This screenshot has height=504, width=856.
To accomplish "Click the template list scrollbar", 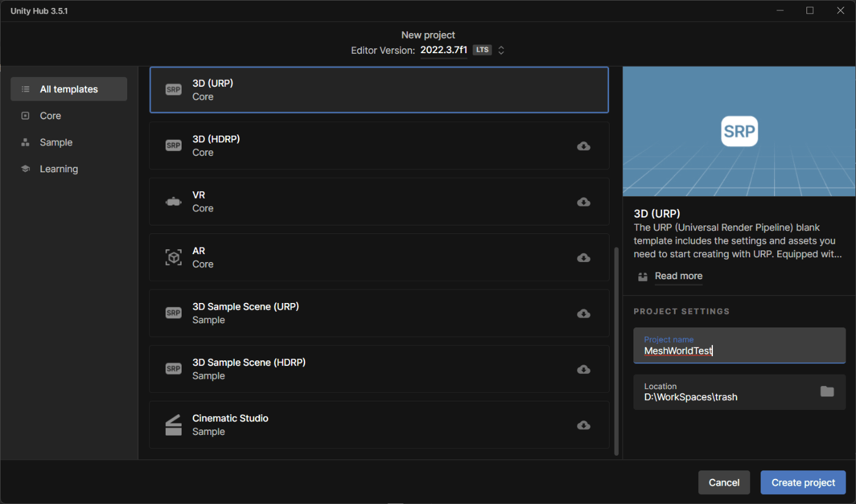I will point(616,351).
